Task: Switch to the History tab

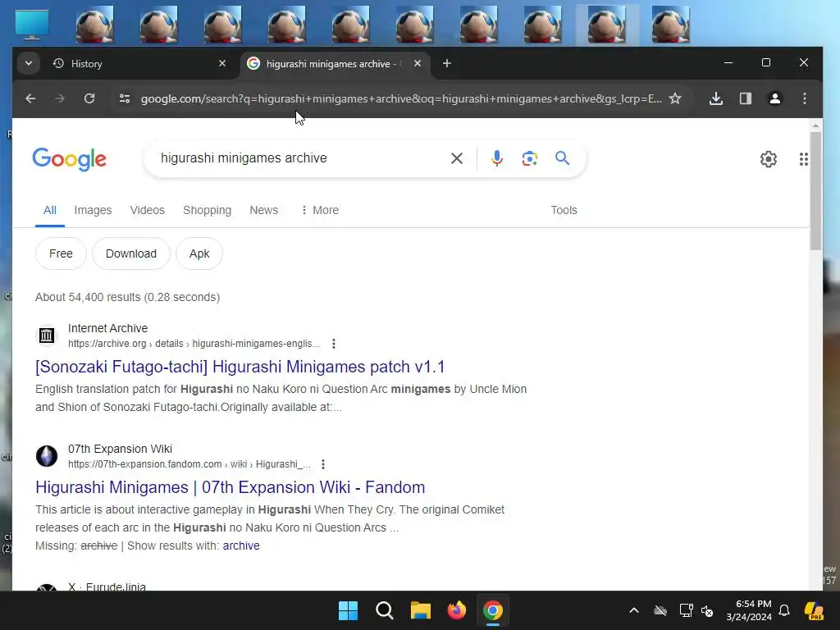Action: [x=139, y=64]
